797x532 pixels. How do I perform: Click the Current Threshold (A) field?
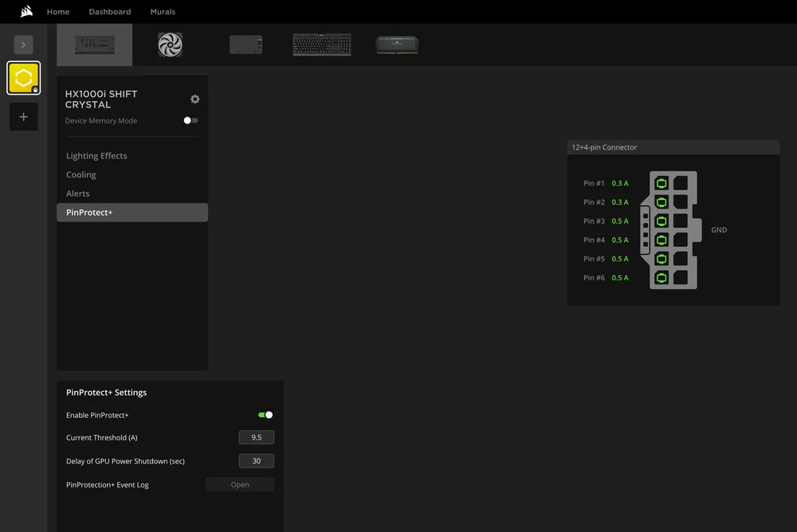point(256,437)
